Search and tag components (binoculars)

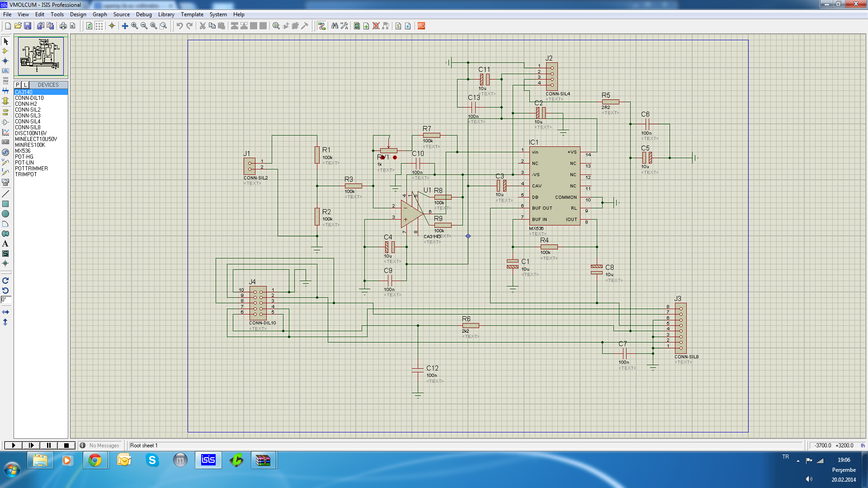[335, 26]
